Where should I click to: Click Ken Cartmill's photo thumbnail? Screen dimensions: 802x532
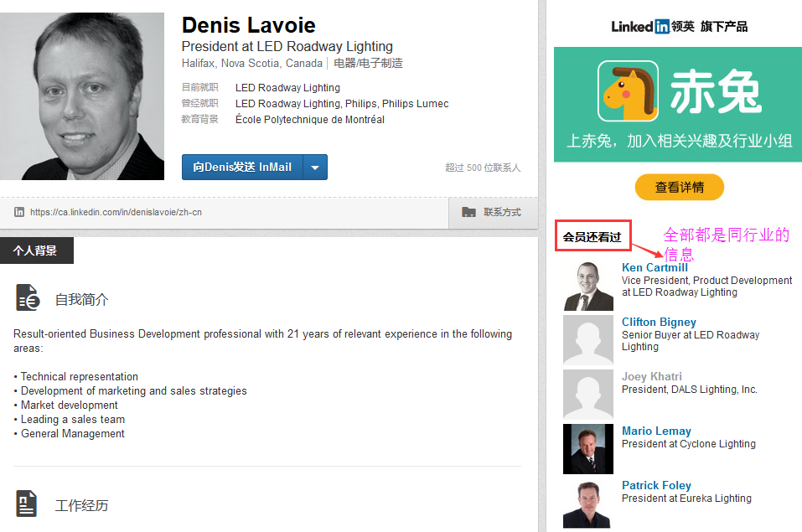coord(588,286)
